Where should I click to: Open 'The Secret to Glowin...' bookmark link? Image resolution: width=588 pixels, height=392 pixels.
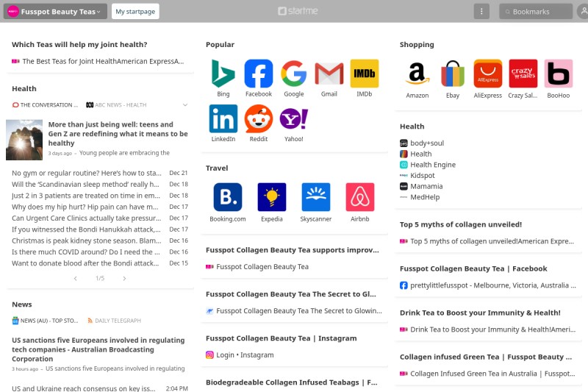point(299,310)
